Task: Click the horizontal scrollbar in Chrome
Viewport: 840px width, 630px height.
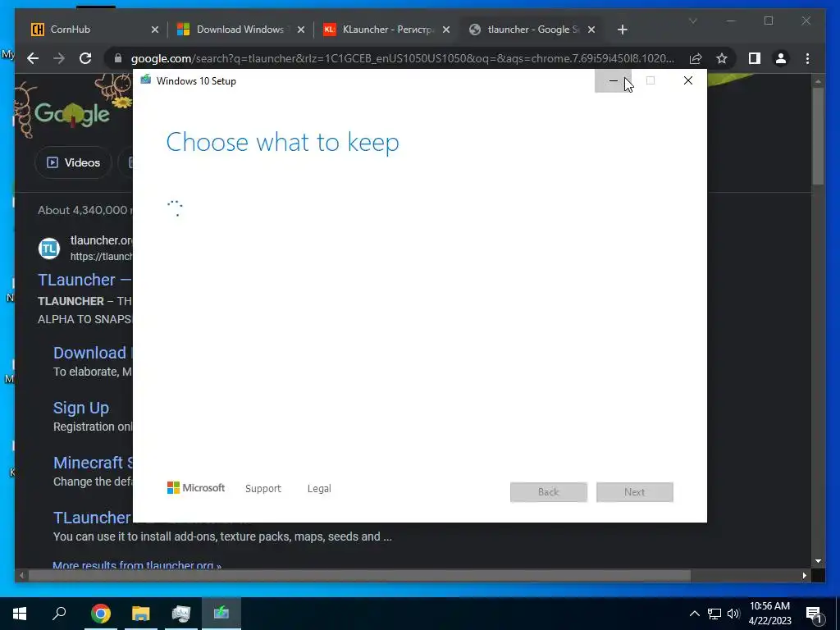Action: (359, 576)
